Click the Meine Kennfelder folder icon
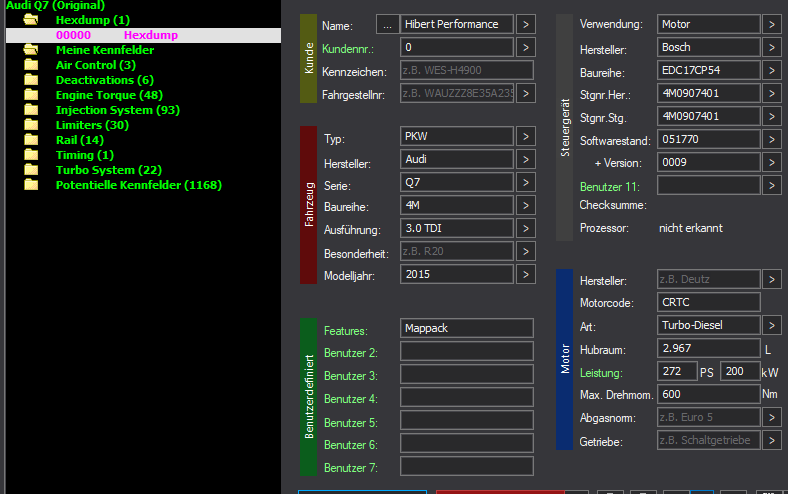This screenshot has height=494, width=788. click(x=31, y=50)
